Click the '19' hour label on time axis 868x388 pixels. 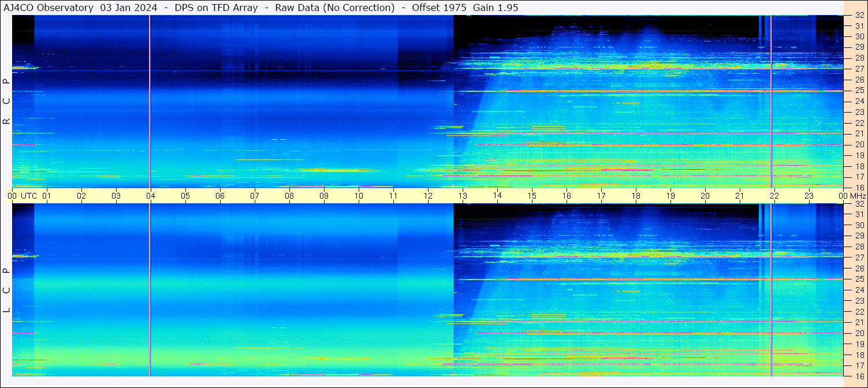[670, 196]
